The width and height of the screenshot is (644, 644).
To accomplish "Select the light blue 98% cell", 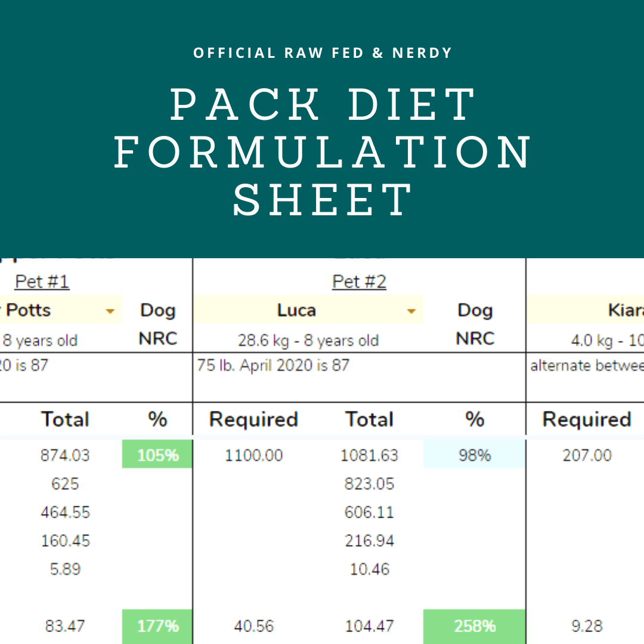I will 474,455.
